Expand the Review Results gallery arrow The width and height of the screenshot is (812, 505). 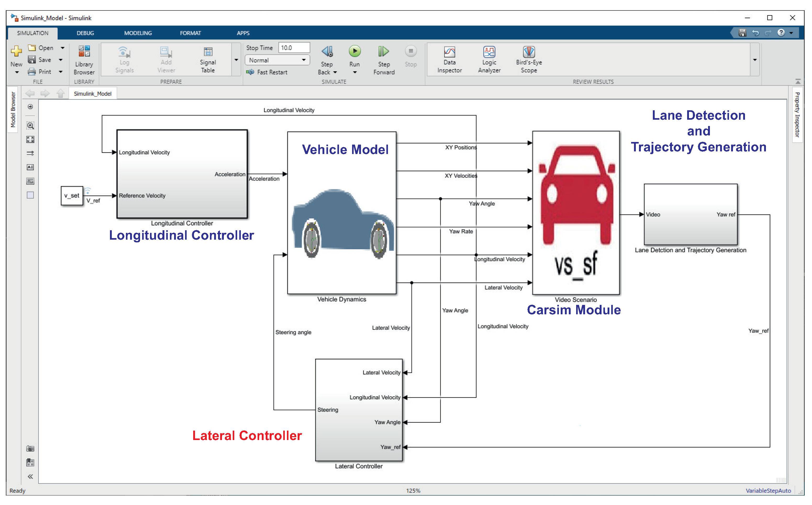pos(755,60)
